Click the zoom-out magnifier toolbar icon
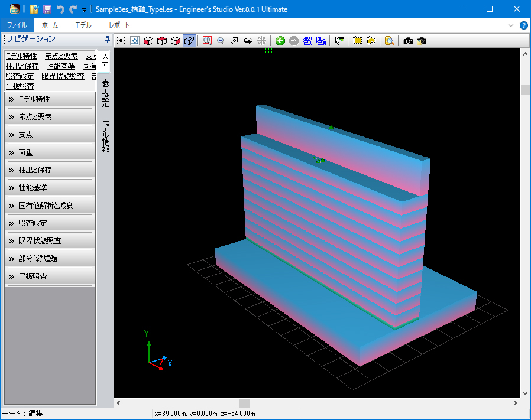This screenshot has height=420, width=531. (221, 41)
